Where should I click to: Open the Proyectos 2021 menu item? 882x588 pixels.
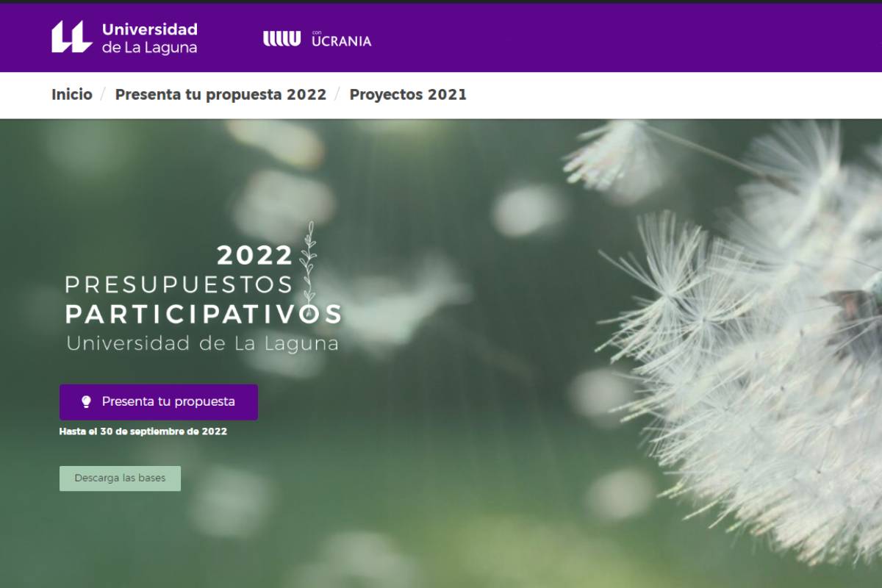(408, 94)
